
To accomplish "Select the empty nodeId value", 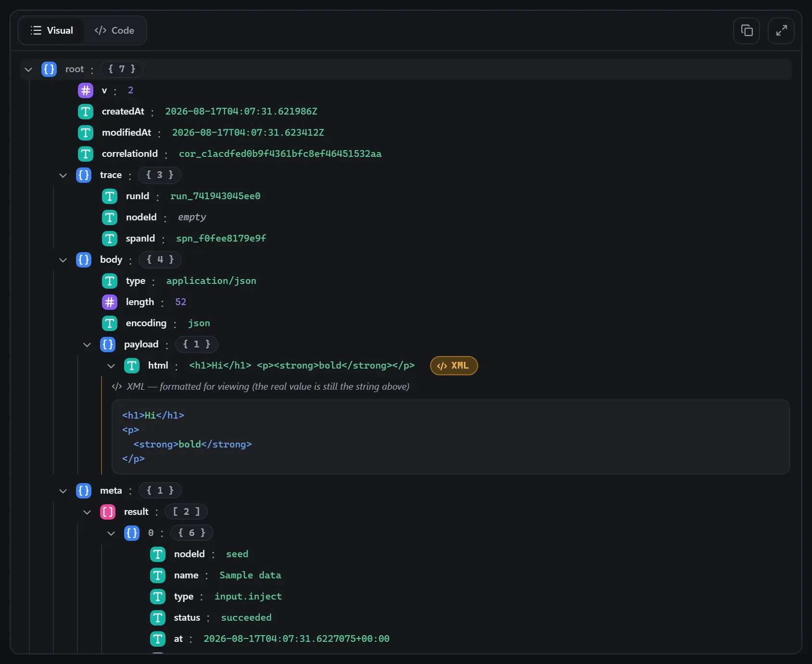I will (x=192, y=217).
